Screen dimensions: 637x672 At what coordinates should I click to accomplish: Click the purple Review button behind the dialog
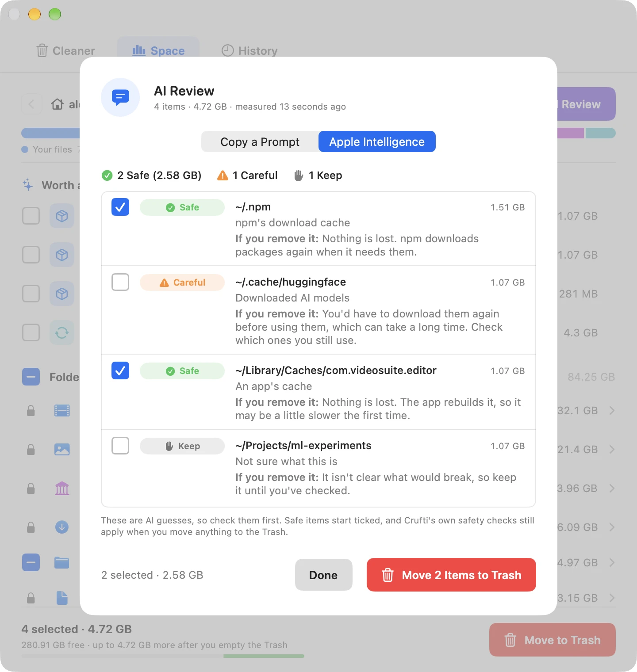tap(586, 104)
